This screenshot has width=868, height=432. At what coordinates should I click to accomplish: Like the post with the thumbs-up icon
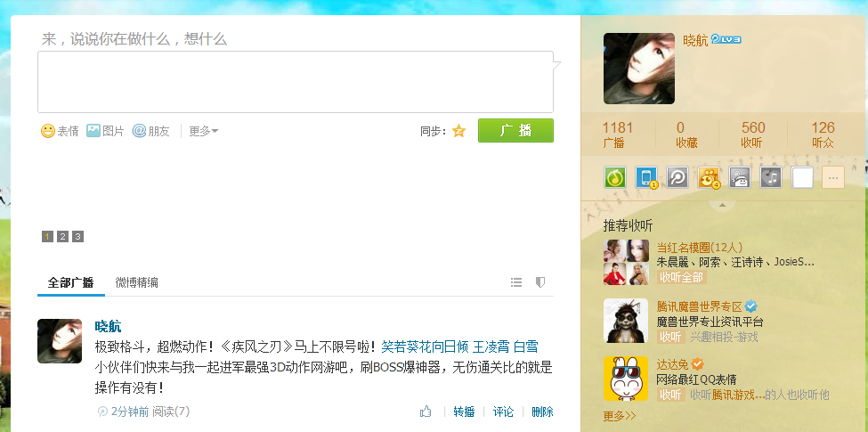[x=426, y=412]
